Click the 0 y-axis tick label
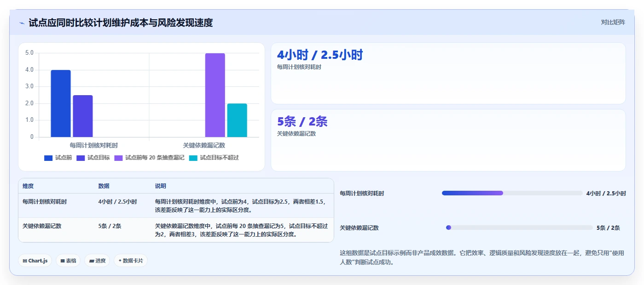 [32, 137]
